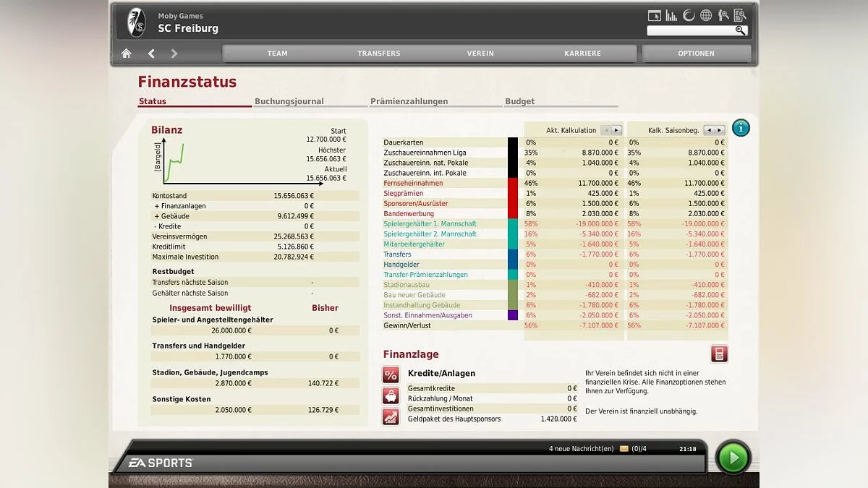Viewport: 868px width, 488px height.
Task: Click the piggy bank icon
Action: 391,395
